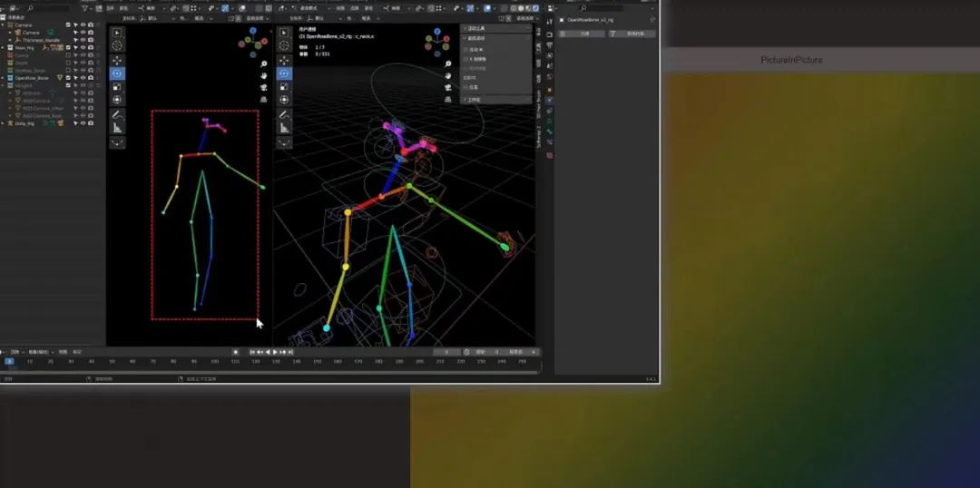980x488 pixels.
Task: Click the zoom magnifier in left viewport
Action: coord(264,63)
